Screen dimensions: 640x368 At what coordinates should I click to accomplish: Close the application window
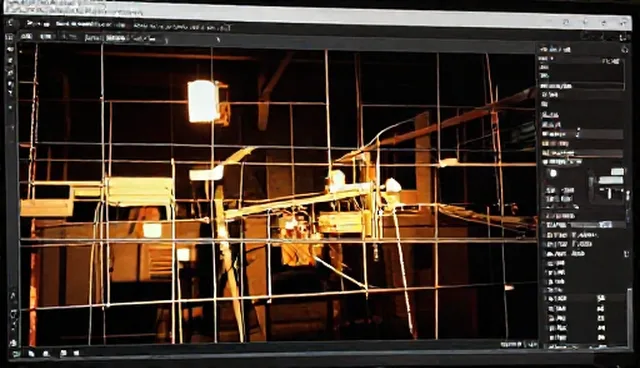click(623, 22)
